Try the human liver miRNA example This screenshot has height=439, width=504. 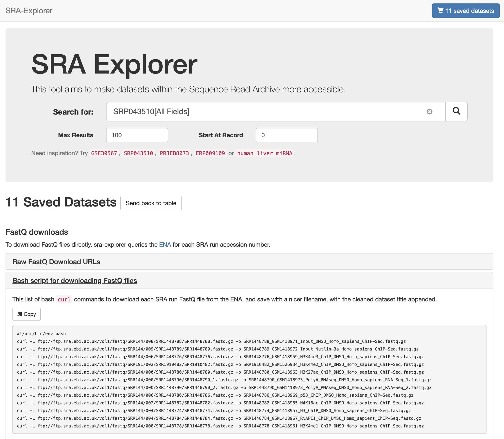(x=265, y=153)
